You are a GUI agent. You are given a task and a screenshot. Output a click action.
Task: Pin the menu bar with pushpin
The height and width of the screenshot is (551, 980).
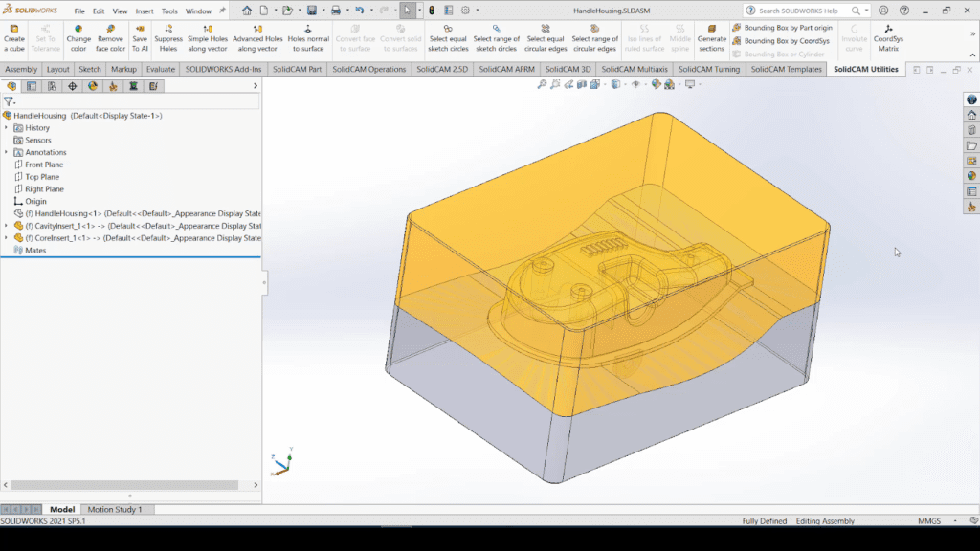tap(223, 11)
